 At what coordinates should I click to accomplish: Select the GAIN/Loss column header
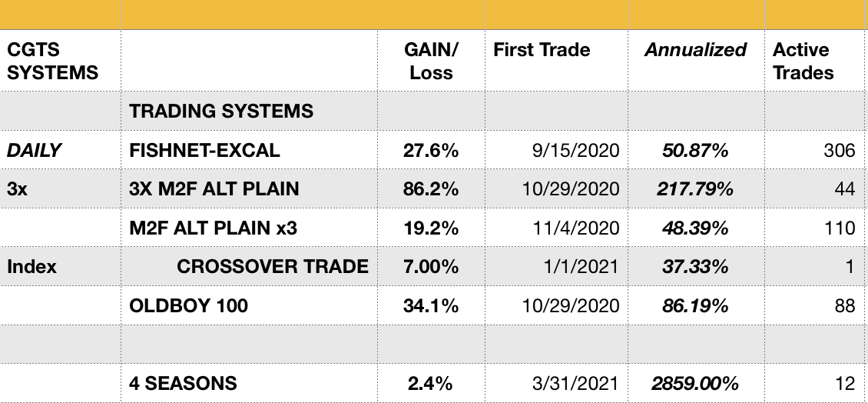pos(431,62)
